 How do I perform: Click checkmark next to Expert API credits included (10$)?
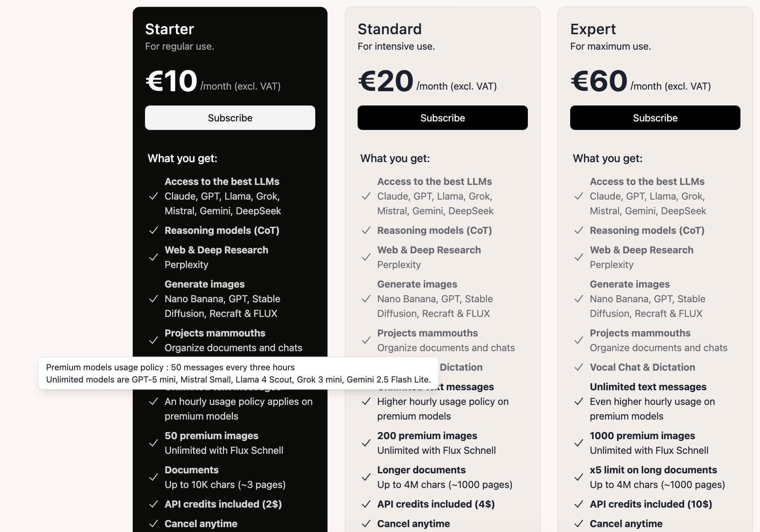(x=579, y=504)
